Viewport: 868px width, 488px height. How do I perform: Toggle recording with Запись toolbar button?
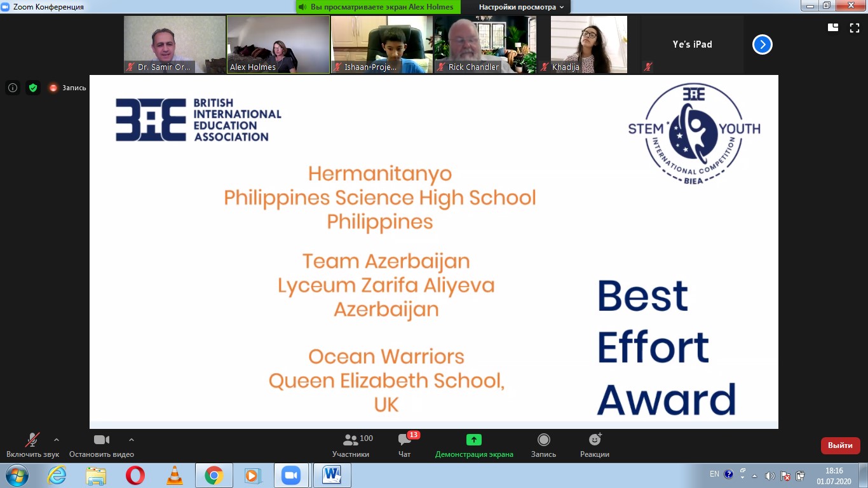[543, 445]
